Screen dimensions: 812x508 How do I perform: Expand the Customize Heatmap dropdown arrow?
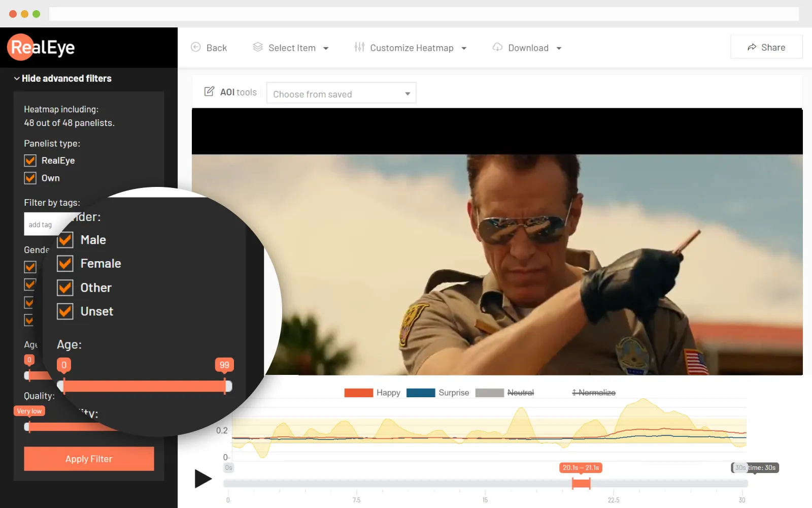pos(464,48)
